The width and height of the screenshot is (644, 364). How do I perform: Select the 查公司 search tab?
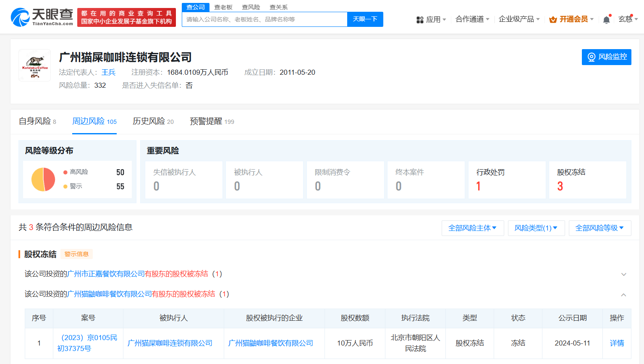(196, 7)
